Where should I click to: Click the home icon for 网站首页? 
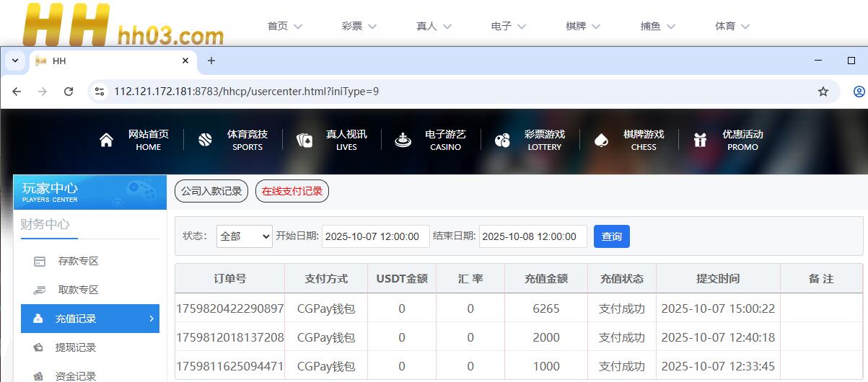pyautogui.click(x=106, y=140)
